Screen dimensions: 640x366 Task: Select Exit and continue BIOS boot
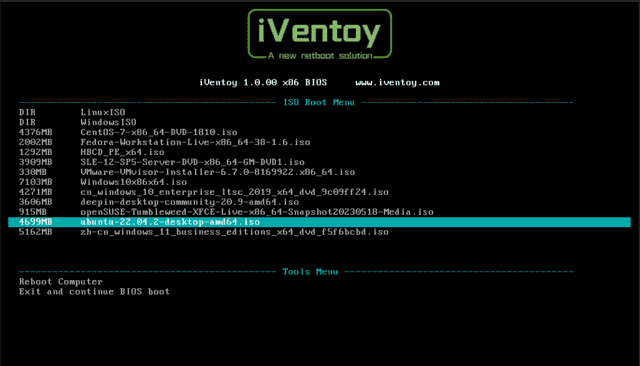(x=94, y=292)
